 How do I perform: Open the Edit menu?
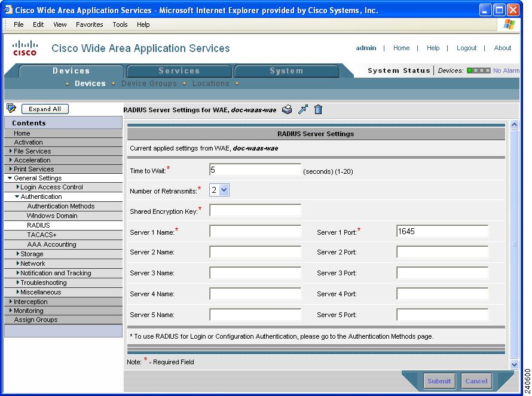point(38,24)
